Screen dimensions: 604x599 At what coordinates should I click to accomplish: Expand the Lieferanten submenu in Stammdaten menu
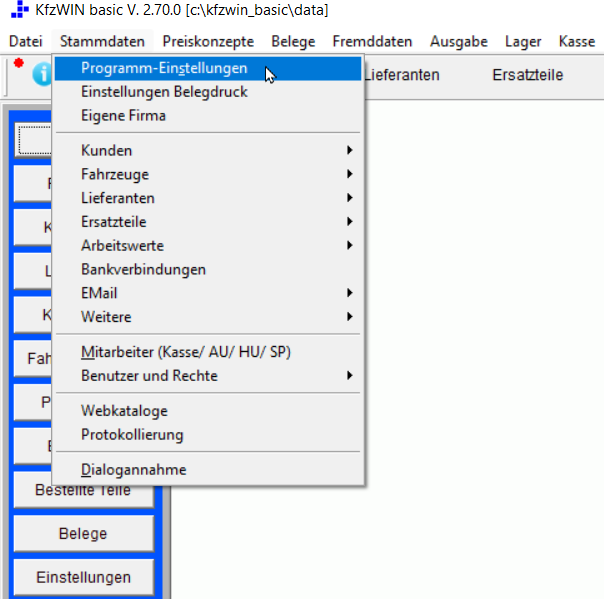point(208,198)
